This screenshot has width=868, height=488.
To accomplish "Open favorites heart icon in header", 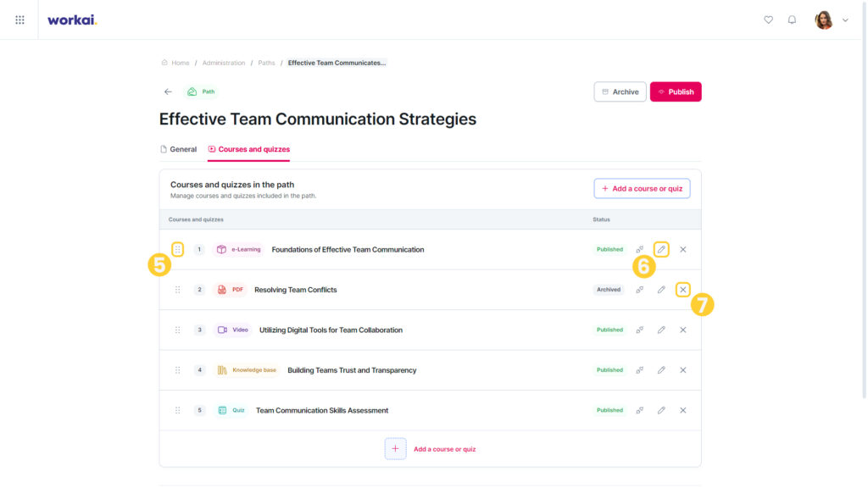I will 768,20.
